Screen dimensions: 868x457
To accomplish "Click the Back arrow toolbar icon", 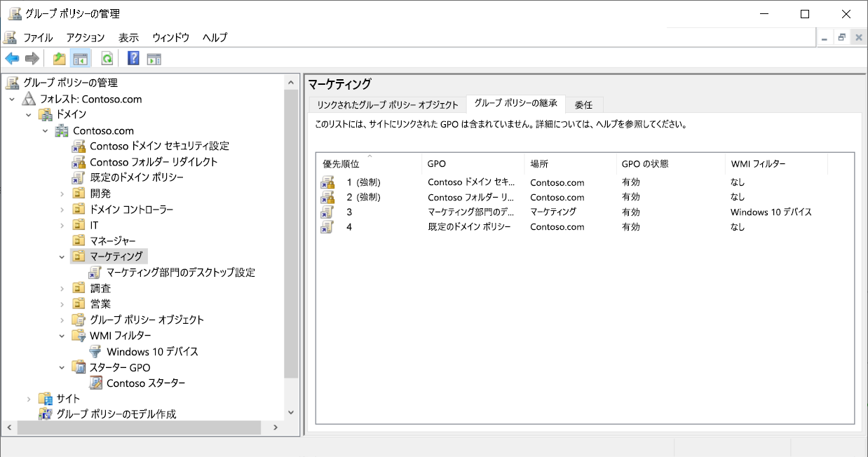I will point(12,59).
